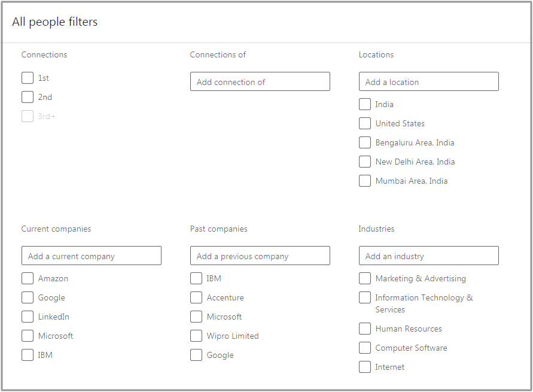This screenshot has height=392, width=533.
Task: Check LinkedIn current company checkbox
Action: pyautogui.click(x=28, y=317)
